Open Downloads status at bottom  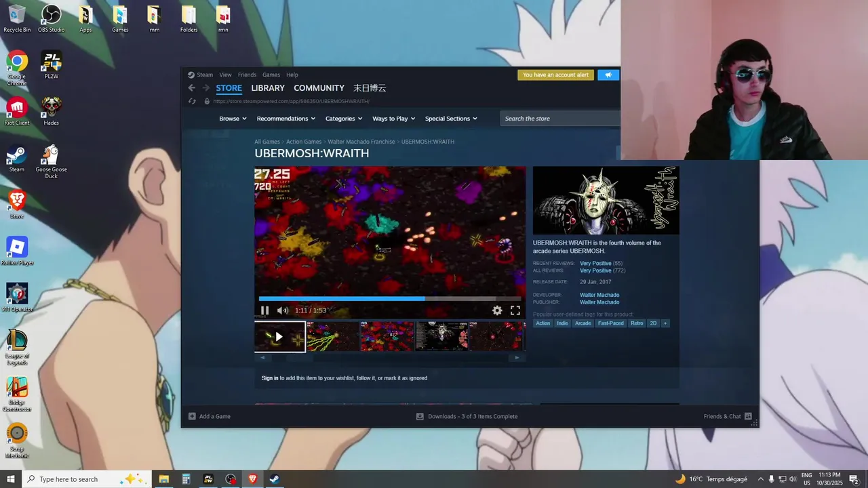(x=467, y=416)
